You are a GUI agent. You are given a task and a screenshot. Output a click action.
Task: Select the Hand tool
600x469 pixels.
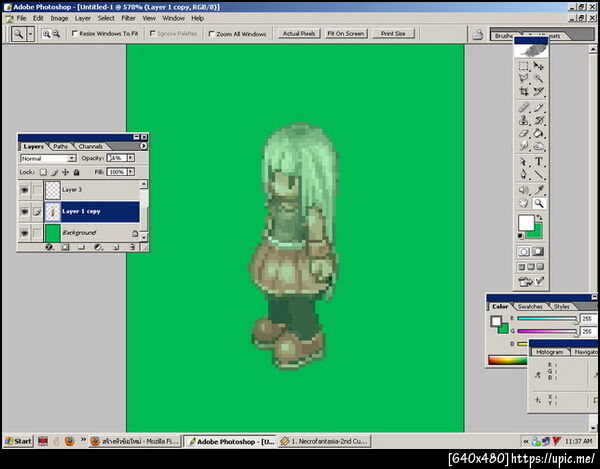(x=523, y=203)
